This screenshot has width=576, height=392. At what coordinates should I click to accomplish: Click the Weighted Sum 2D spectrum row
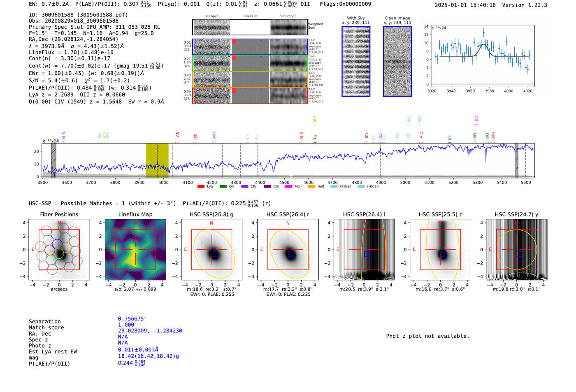coord(250,27)
